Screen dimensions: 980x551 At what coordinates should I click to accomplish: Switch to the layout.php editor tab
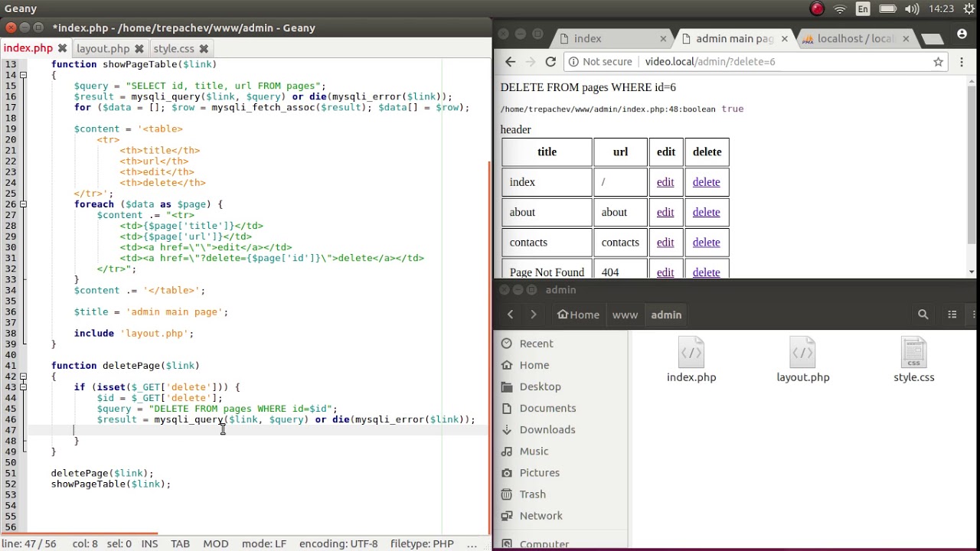click(103, 48)
